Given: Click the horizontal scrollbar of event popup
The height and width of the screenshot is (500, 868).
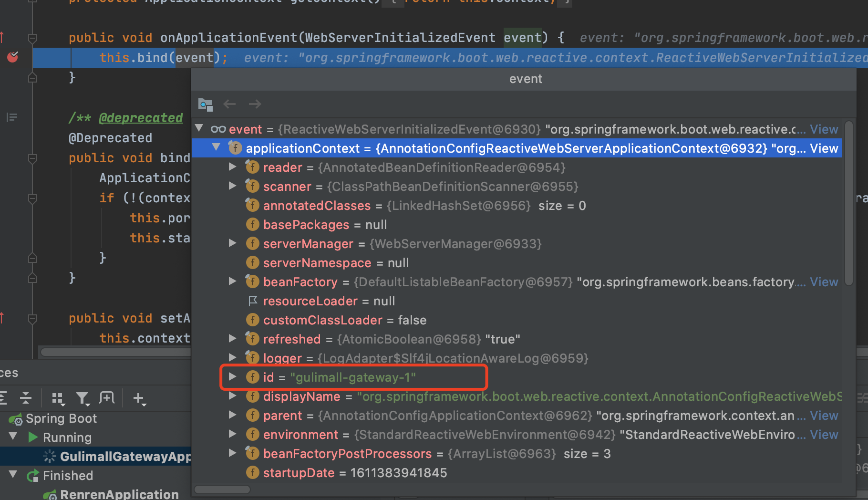Looking at the screenshot, I should click(x=222, y=490).
